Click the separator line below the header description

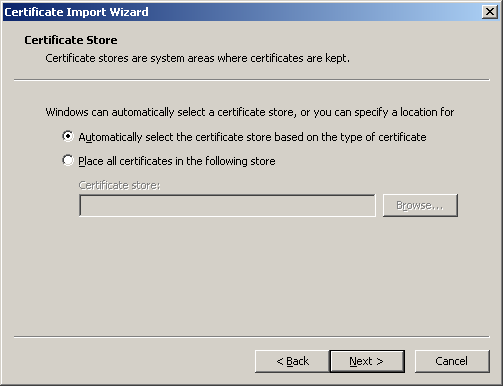[x=252, y=80]
